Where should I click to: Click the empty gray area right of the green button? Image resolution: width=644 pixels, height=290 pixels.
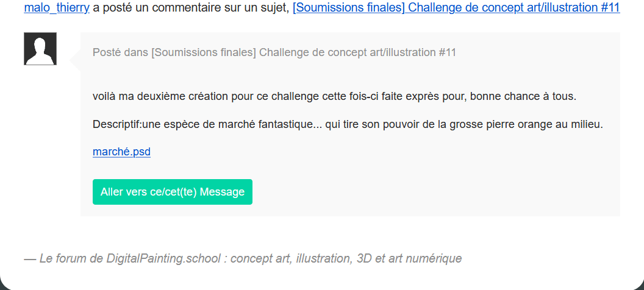pos(435,191)
